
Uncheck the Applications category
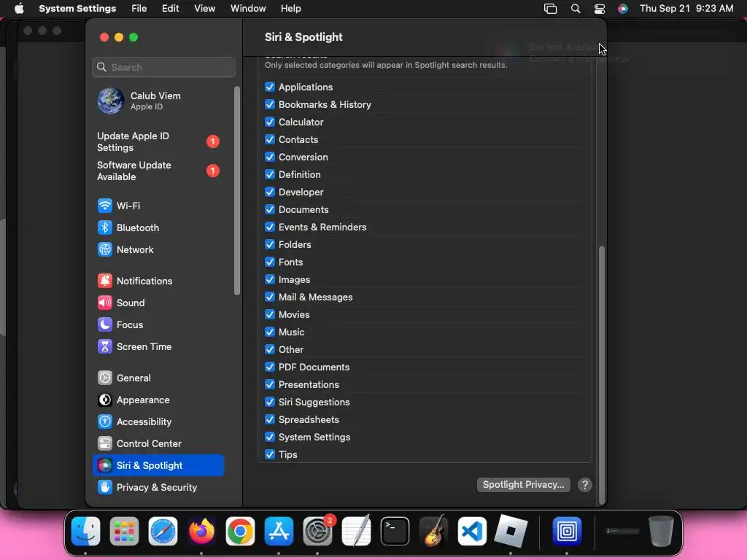coord(270,87)
